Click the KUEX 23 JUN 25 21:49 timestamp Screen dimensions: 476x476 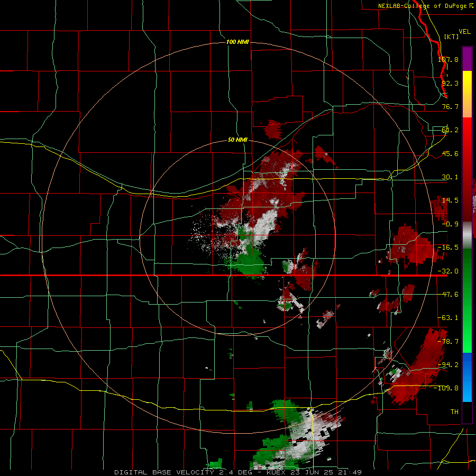[314, 472]
